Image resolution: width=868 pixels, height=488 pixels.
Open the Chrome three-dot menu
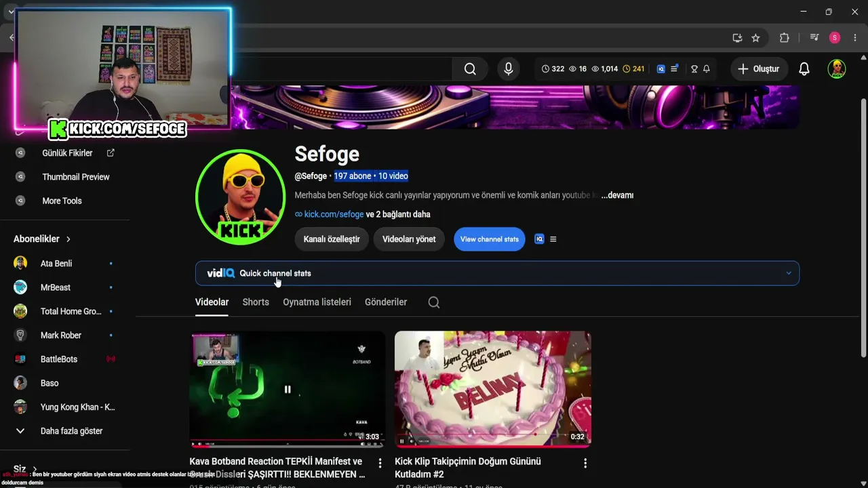(x=855, y=38)
